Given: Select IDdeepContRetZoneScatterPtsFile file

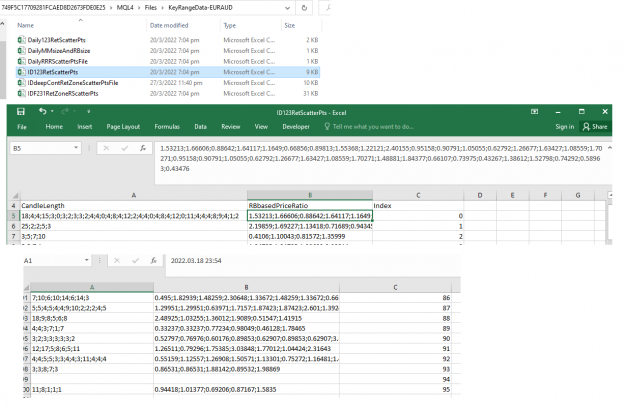Looking at the screenshot, I should 73,83.
